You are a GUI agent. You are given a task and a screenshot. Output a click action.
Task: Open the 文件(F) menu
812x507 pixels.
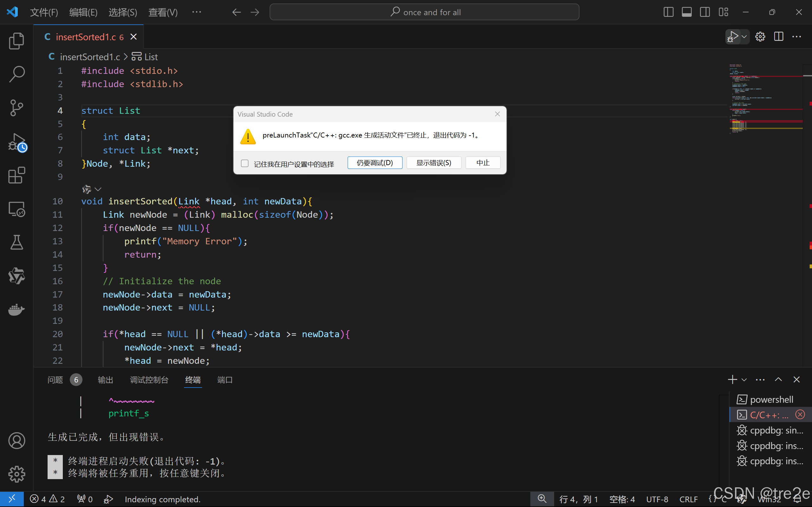(44, 12)
